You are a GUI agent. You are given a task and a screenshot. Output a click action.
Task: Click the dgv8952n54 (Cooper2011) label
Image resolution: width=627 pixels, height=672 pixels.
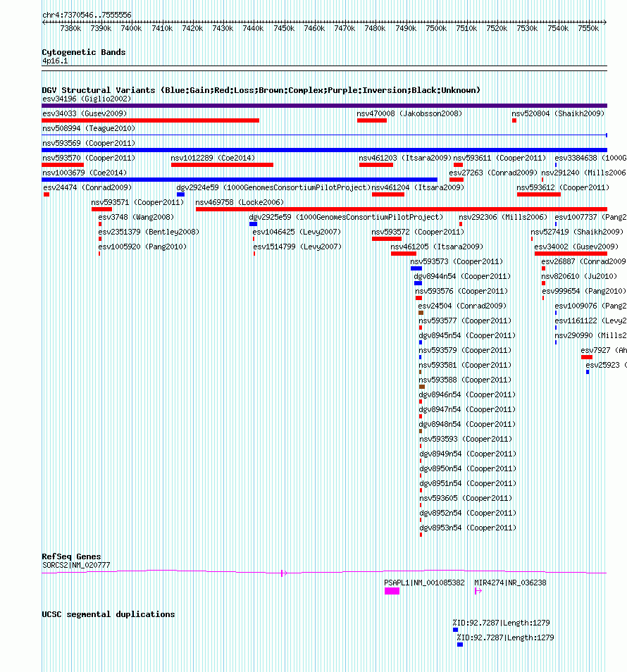coord(468,513)
